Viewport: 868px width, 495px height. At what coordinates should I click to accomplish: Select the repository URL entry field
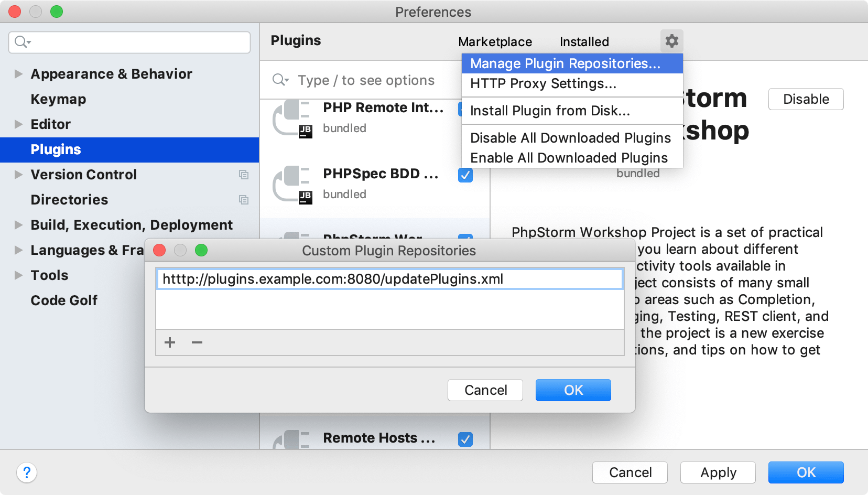pyautogui.click(x=389, y=279)
